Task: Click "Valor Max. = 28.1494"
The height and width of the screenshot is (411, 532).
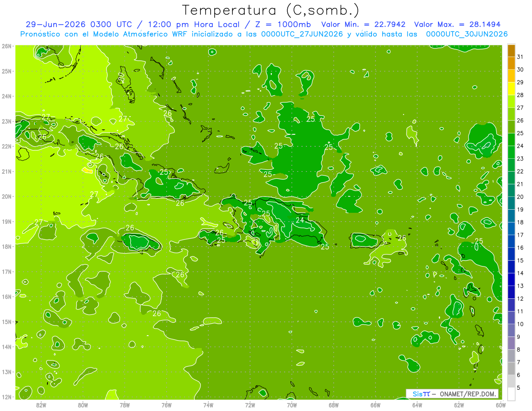Action: coord(458,24)
